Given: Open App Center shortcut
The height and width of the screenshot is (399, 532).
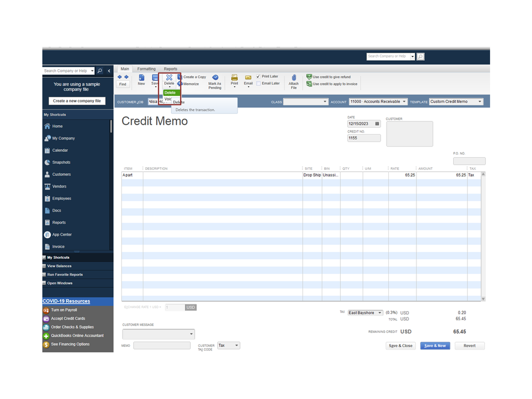Looking at the screenshot, I should (x=58, y=235).
